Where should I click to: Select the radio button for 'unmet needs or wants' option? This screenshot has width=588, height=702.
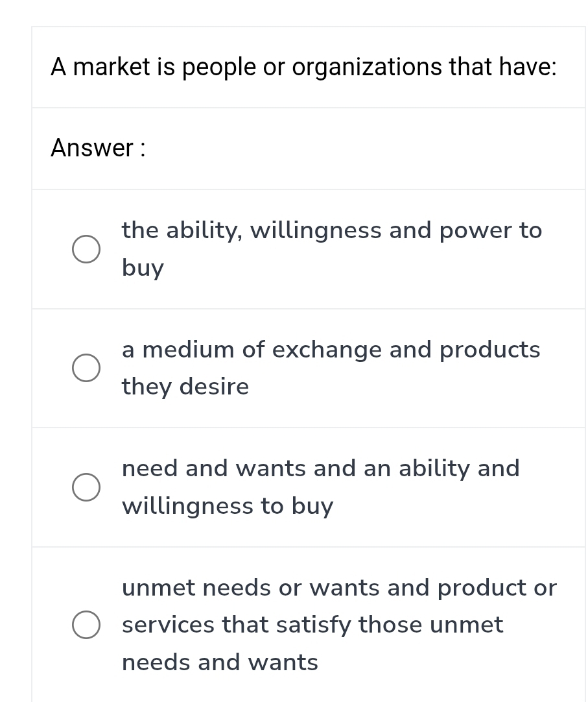[x=86, y=625]
